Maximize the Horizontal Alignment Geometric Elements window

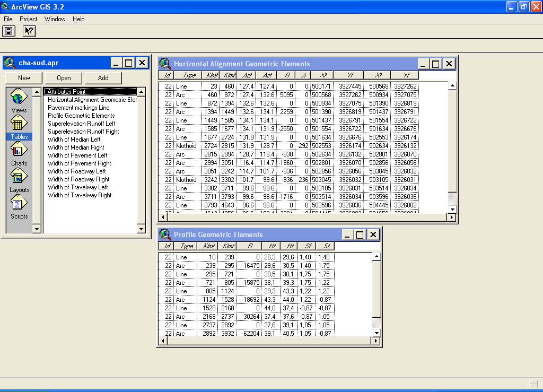[436, 64]
